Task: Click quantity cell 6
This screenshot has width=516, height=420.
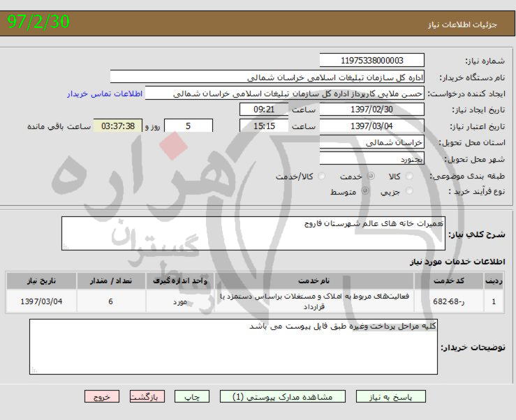Action: click(x=111, y=301)
